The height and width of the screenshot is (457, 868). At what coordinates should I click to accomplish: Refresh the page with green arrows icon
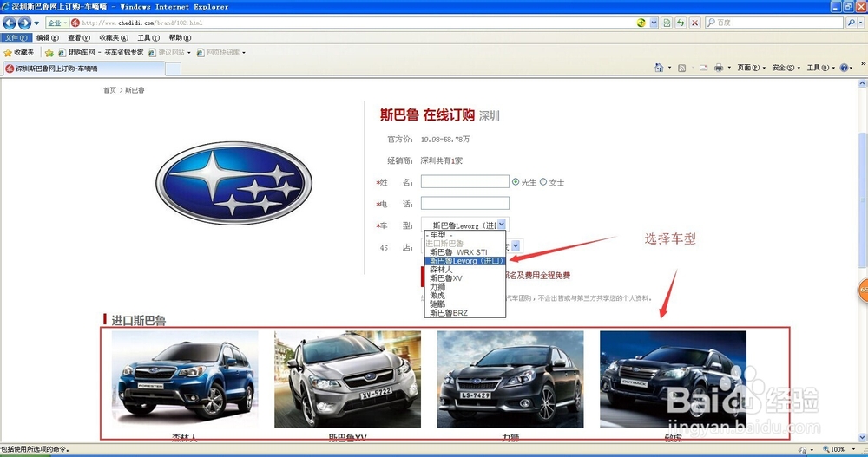(x=681, y=23)
